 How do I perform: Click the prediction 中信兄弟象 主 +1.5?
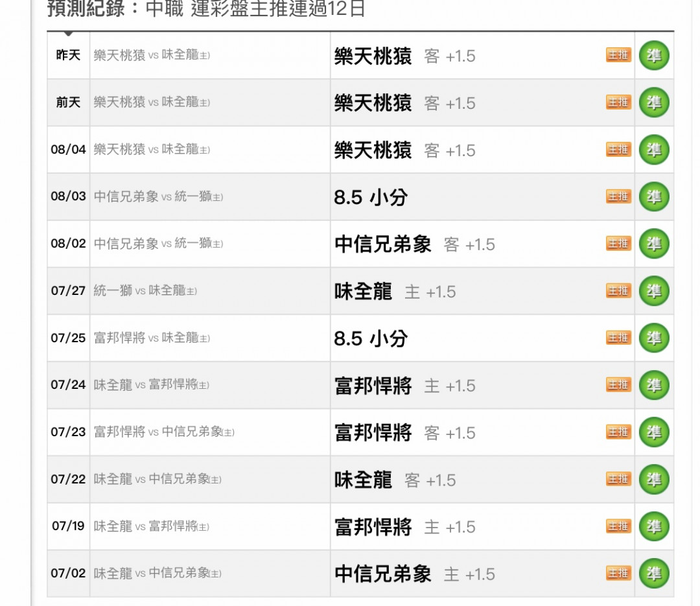pyautogui.click(x=415, y=575)
